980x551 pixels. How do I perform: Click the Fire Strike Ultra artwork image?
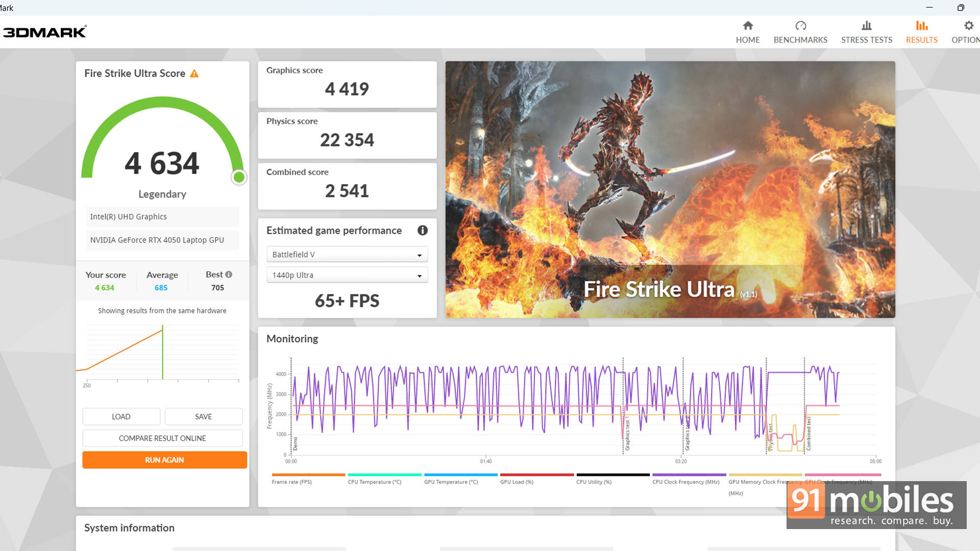click(670, 189)
